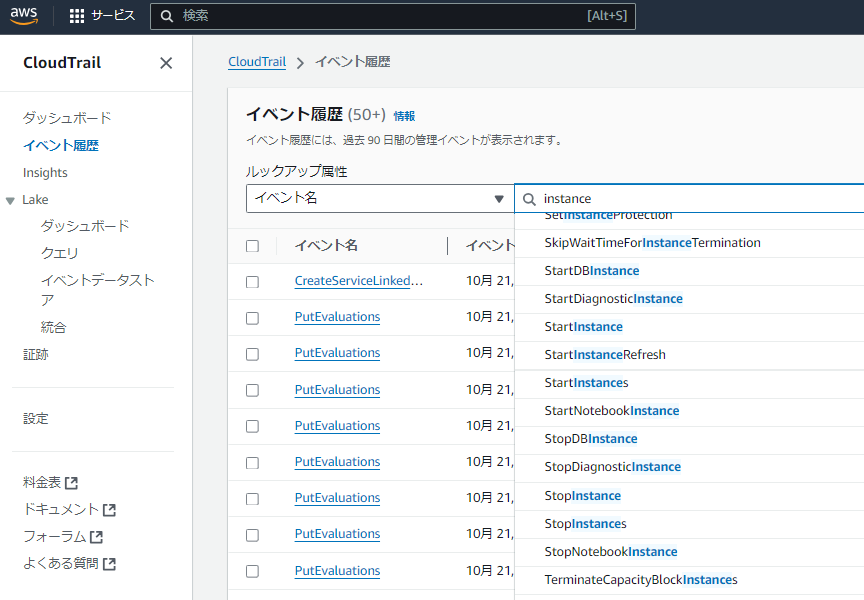
Task: Open the last visible PutEvaluations event link
Action: click(337, 571)
